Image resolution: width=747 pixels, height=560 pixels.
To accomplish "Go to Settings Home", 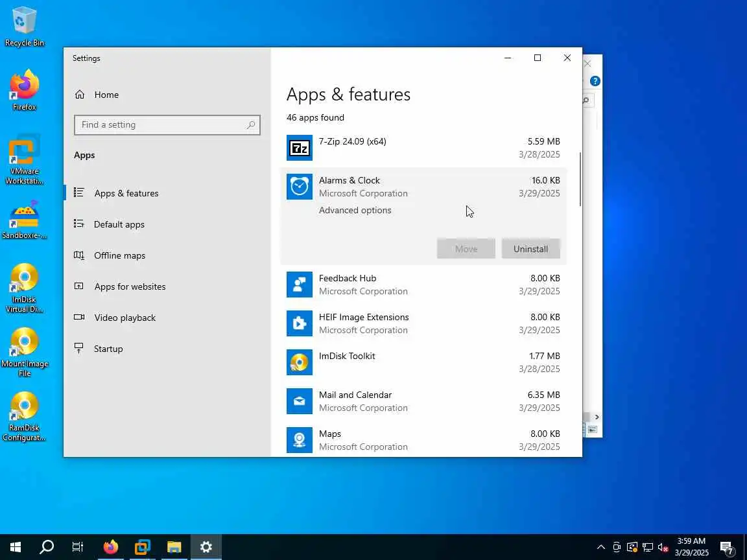I will coord(167,94).
